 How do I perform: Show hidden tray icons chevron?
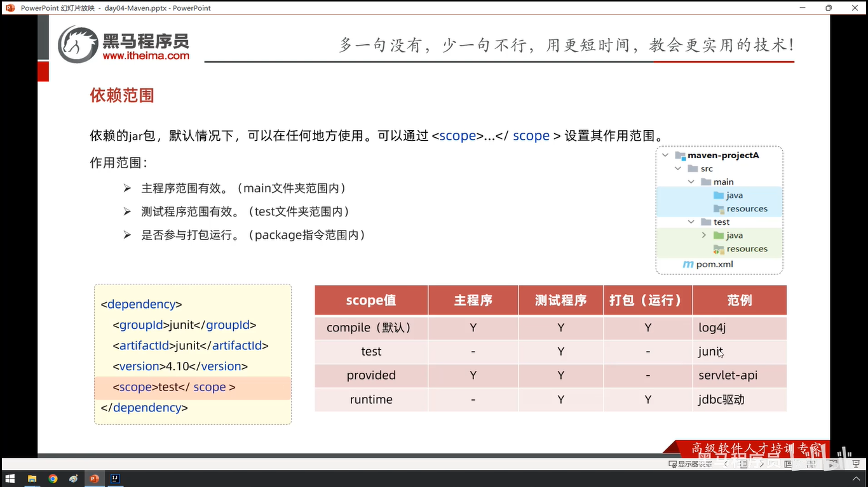(856, 479)
